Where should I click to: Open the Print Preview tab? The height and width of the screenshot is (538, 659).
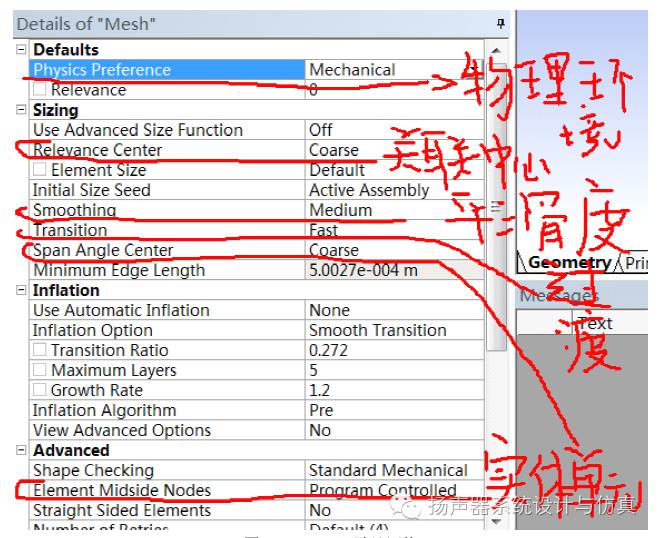point(637,263)
